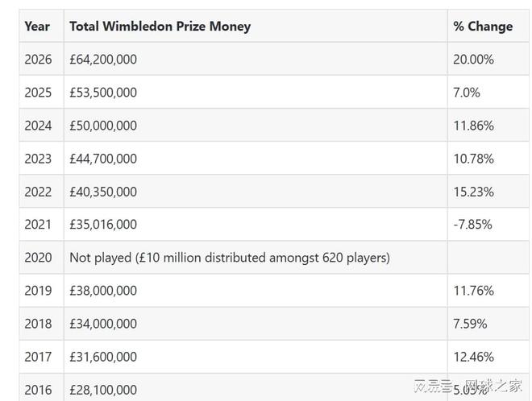Select the 2026 year cell
Image resolution: width=532 pixels, height=401 pixels.
click(x=38, y=60)
